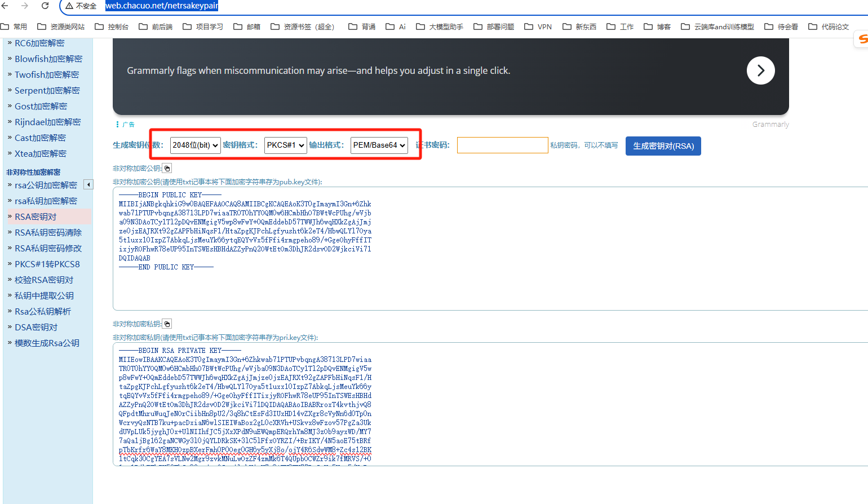Click the 非对称性加密解密 section heading
The image size is (868, 504).
33,172
